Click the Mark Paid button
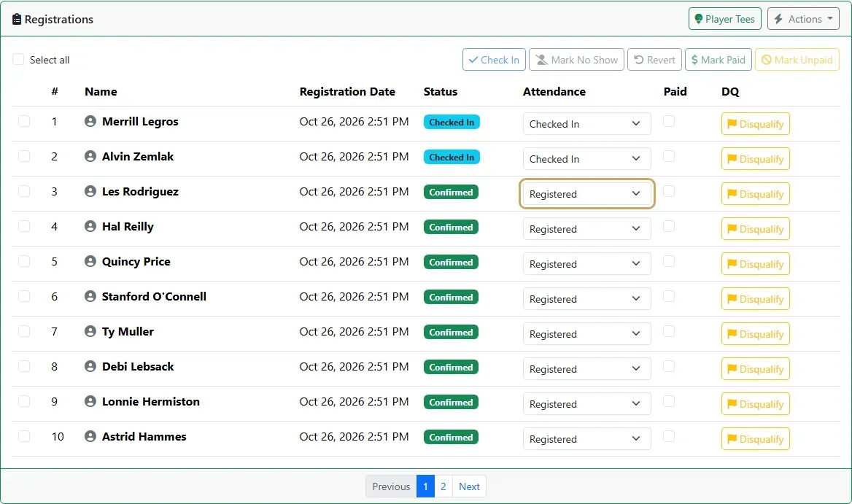Image resolution: width=852 pixels, height=504 pixels. point(719,60)
